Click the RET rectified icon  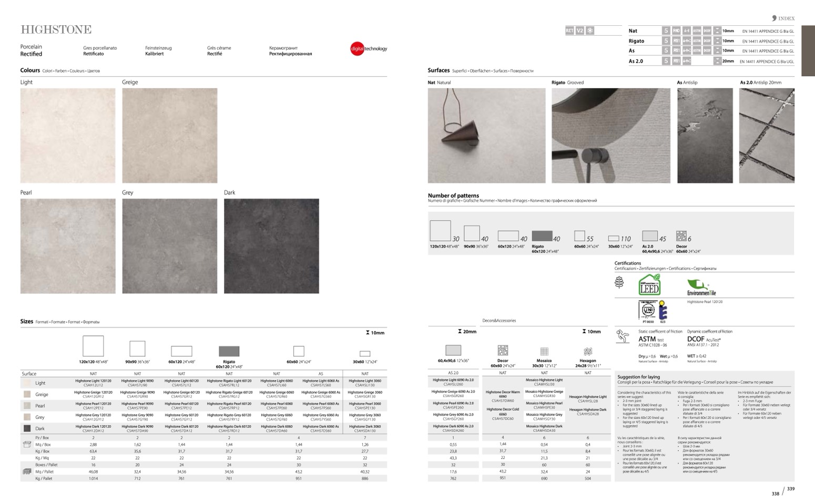[x=569, y=31]
